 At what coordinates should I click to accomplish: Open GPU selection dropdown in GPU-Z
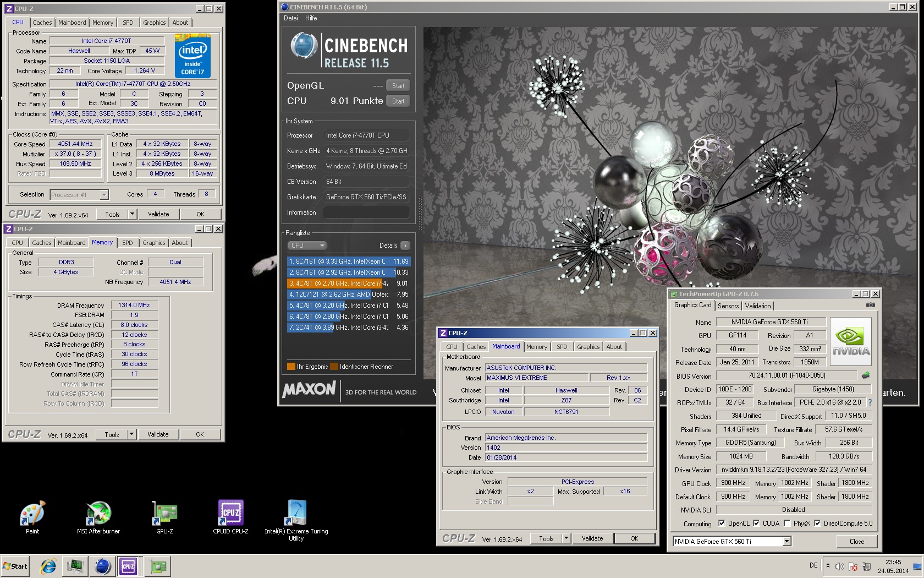tap(787, 541)
